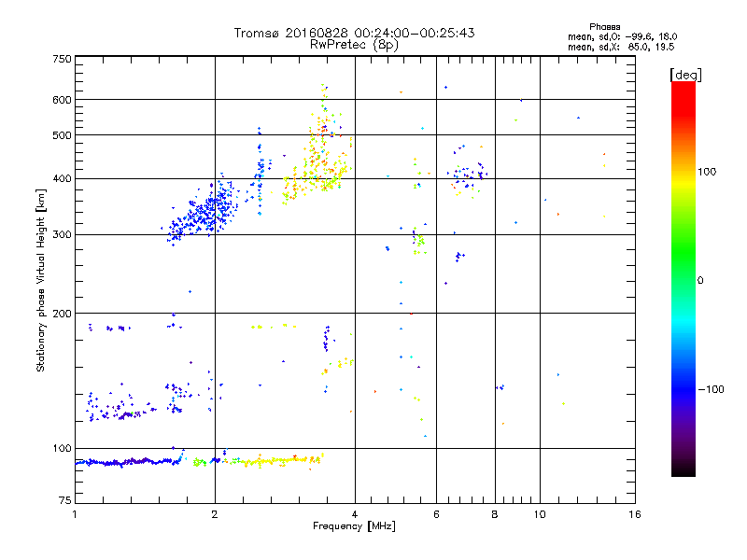Viewport: 747px width, 560px height.
Task: Click the colorbar '100' tick label
Action: (x=707, y=172)
